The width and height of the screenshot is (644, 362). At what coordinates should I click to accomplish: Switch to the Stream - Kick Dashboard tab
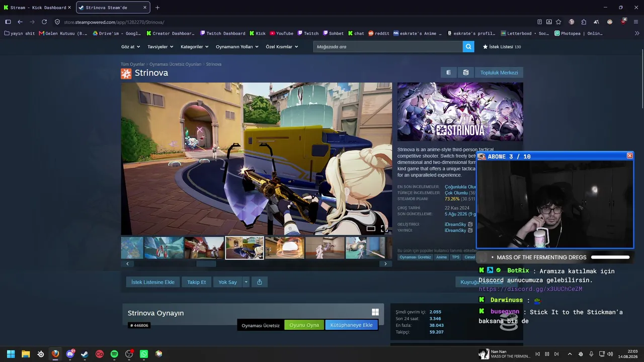pos(38,8)
